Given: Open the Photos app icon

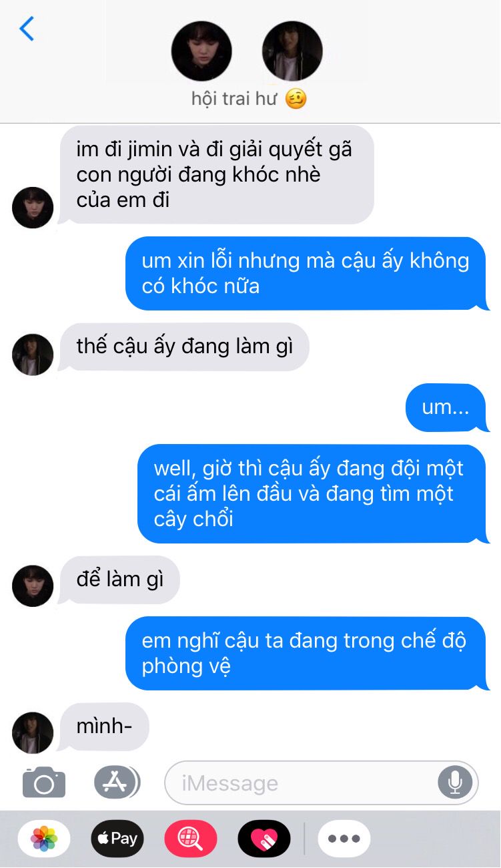Looking at the screenshot, I should [x=44, y=839].
